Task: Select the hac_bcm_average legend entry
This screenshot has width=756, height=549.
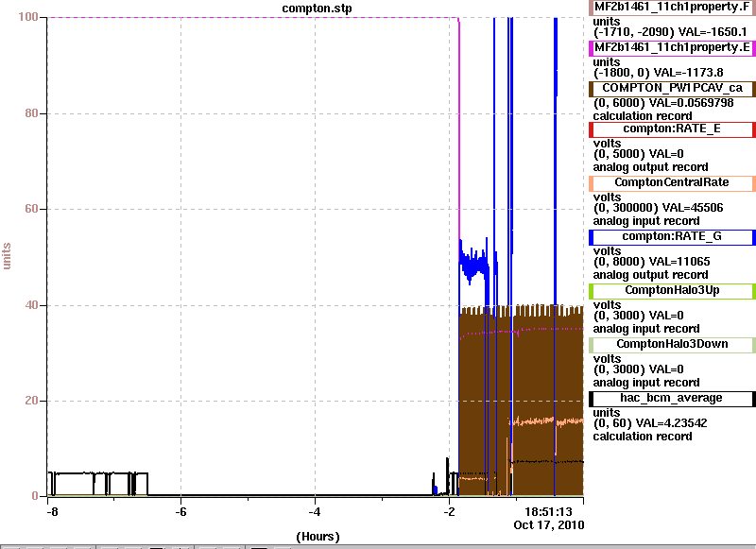Action: [672, 398]
